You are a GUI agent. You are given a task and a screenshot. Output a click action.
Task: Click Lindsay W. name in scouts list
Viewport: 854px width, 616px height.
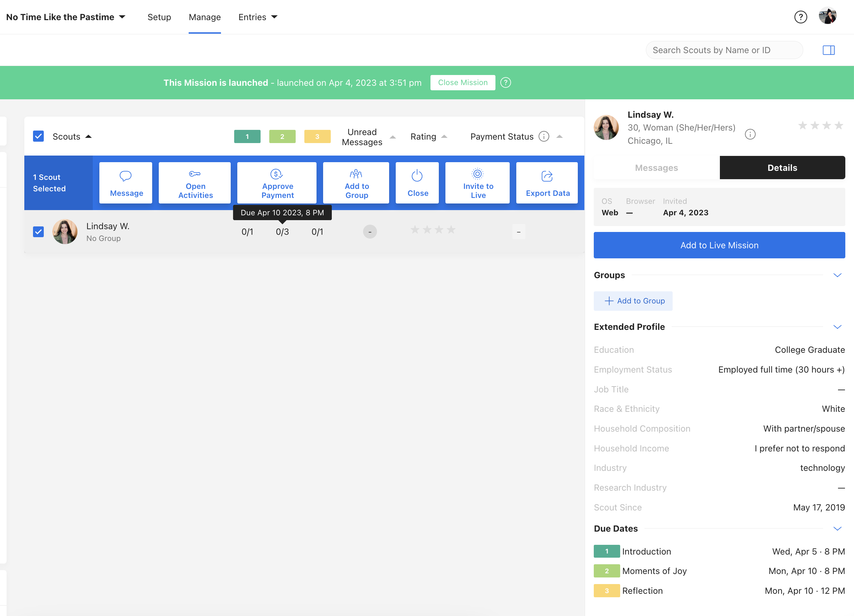[x=108, y=226]
